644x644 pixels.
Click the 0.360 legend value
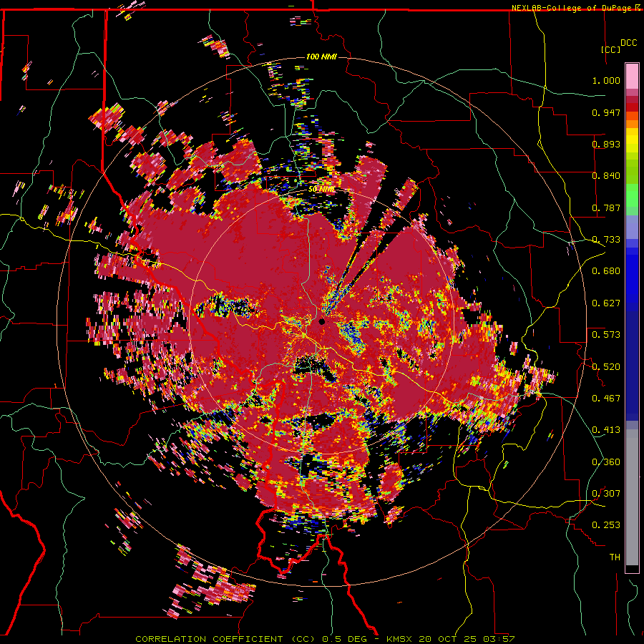click(606, 462)
